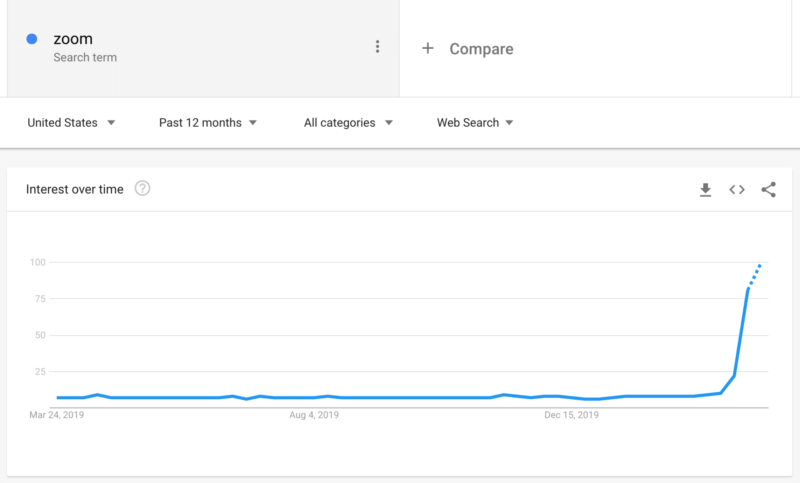Expand the All categories dropdown
The height and width of the screenshot is (483, 800).
(x=348, y=123)
